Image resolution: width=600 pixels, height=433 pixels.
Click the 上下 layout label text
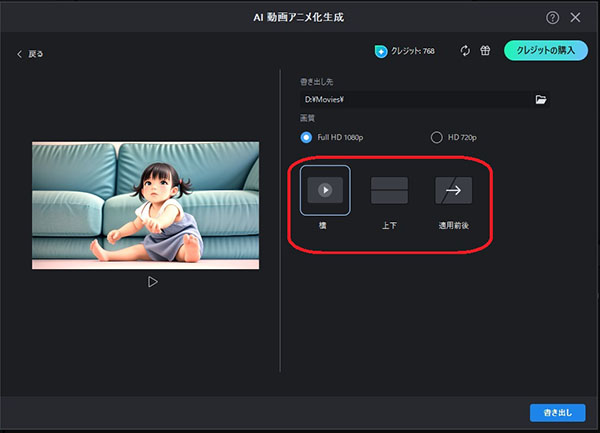pos(389,226)
